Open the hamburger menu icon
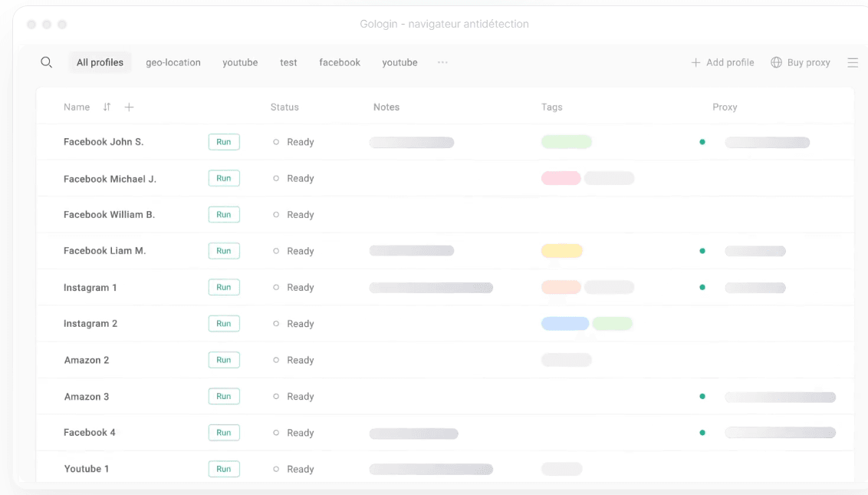 (853, 63)
